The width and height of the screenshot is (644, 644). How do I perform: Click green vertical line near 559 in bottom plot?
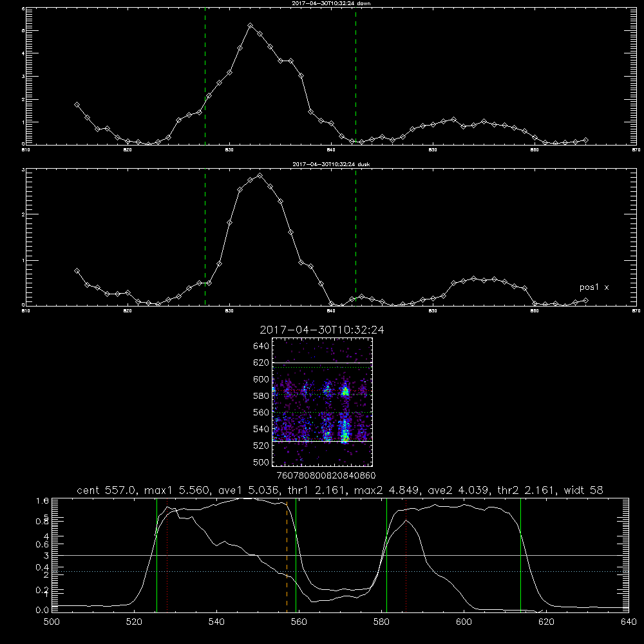(296, 554)
